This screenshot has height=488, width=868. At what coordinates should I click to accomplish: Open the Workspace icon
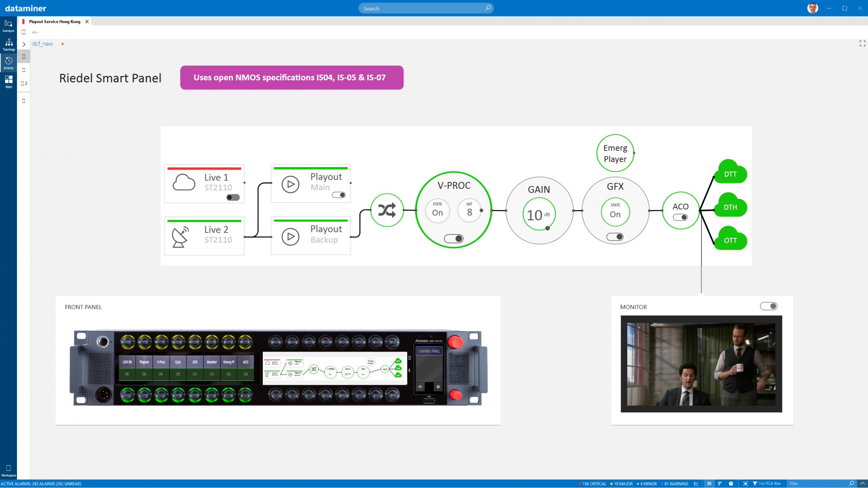(x=8, y=470)
